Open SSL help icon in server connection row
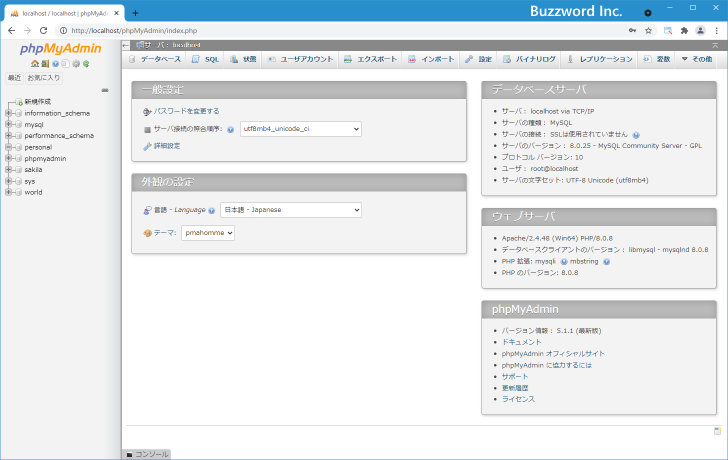This screenshot has height=460, width=728. click(636, 135)
